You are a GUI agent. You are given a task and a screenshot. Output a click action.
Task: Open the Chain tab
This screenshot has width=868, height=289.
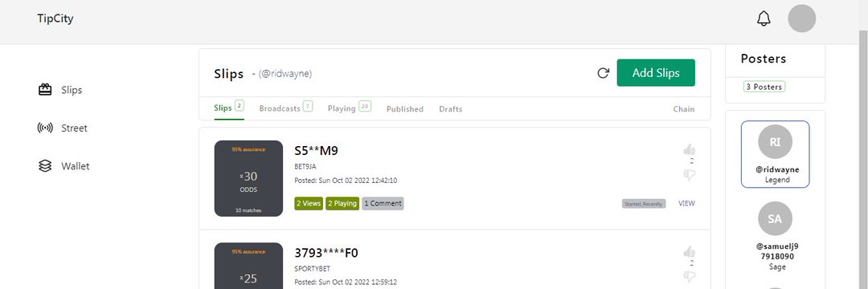pyautogui.click(x=684, y=109)
